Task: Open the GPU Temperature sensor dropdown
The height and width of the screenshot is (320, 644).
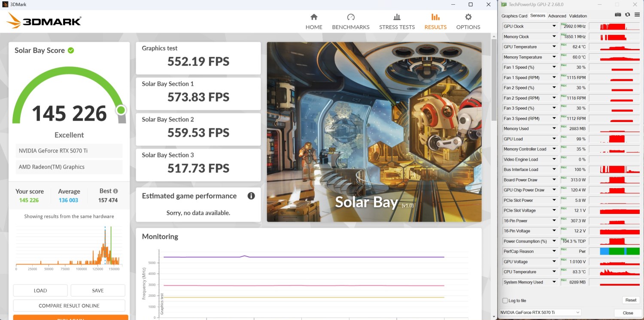Action: [x=554, y=47]
